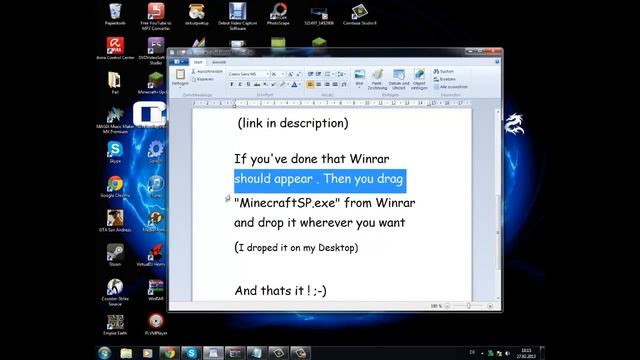Viewport: 640px width, 360px height.
Task: Toggle Superscript formatting button
Action: [x=273, y=84]
